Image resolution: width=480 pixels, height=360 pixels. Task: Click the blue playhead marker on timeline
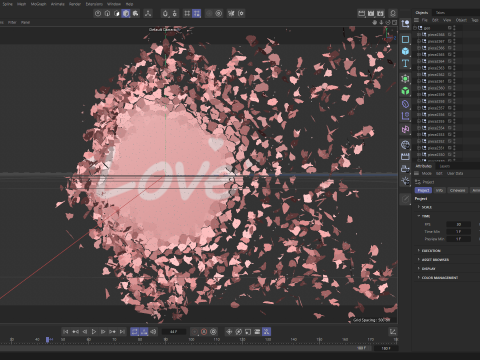click(47, 340)
